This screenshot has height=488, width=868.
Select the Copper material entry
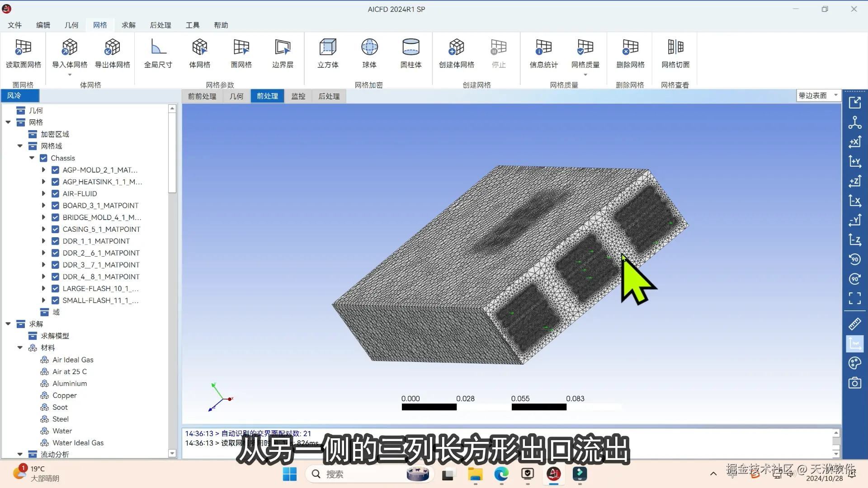pos(64,395)
